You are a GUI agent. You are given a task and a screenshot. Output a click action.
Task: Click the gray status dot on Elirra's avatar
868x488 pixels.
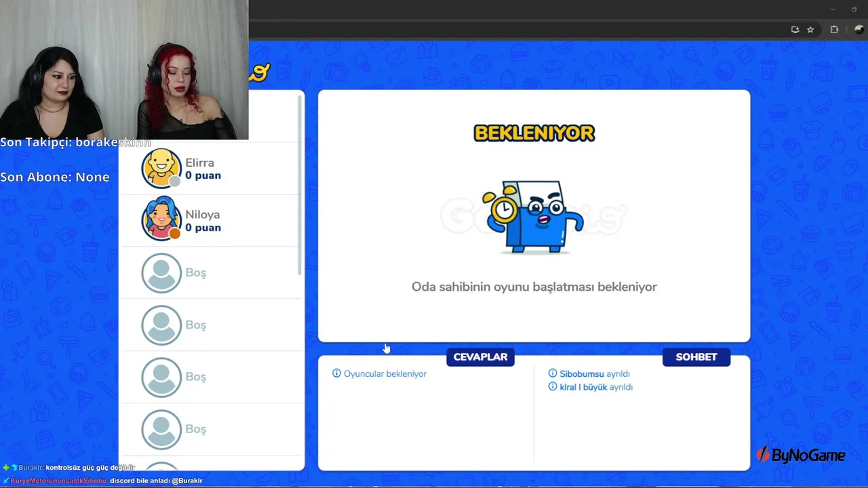click(175, 181)
